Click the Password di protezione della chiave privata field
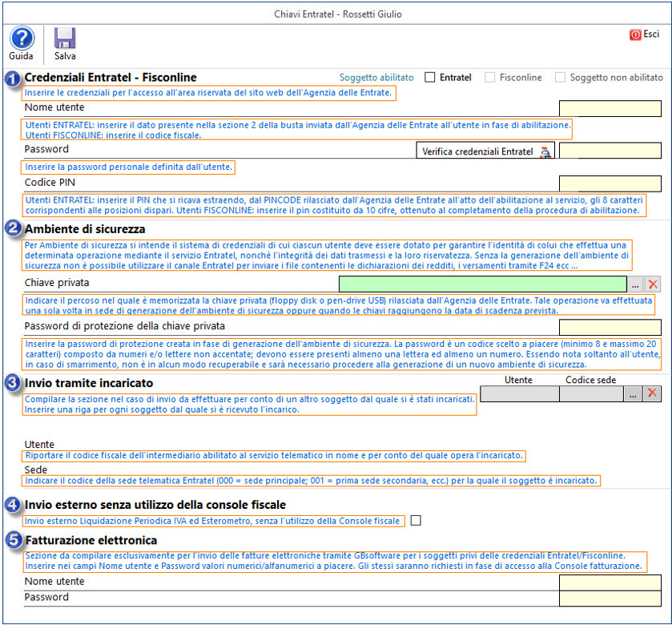 (x=610, y=328)
